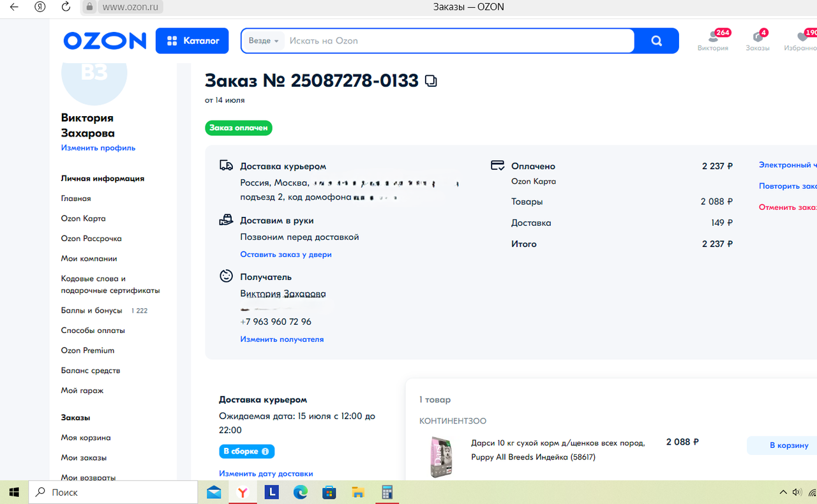
Task: Click the Заказ оплачен status badge
Action: (239, 128)
